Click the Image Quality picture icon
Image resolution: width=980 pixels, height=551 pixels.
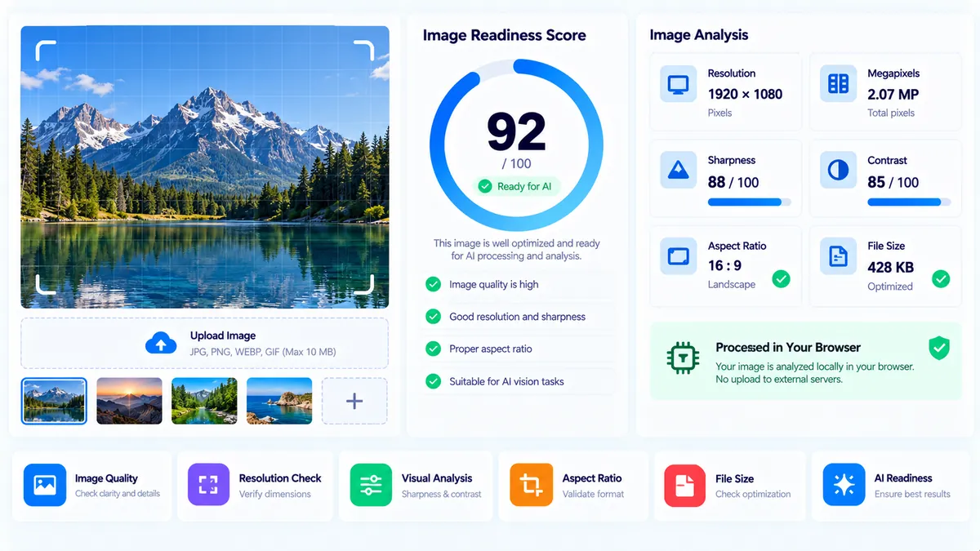(x=45, y=485)
